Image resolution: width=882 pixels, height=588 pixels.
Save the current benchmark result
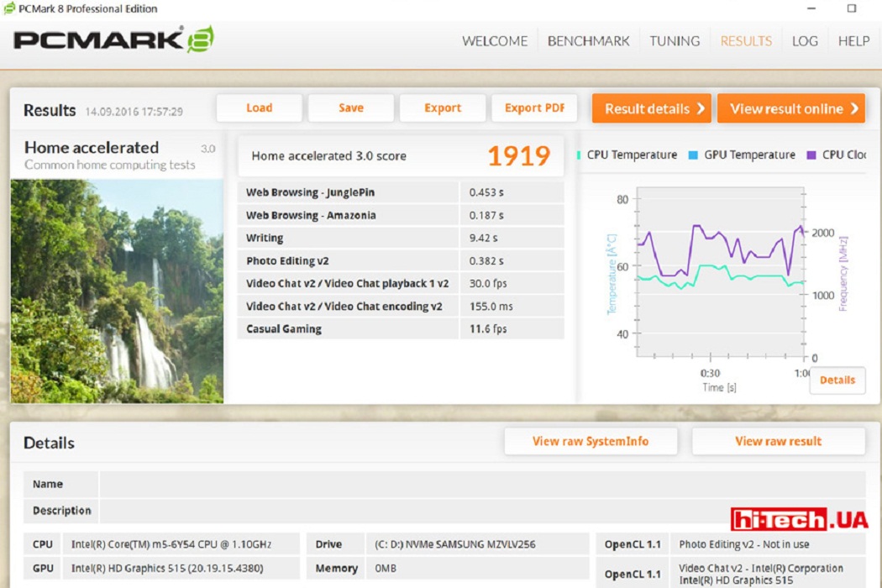(351, 108)
